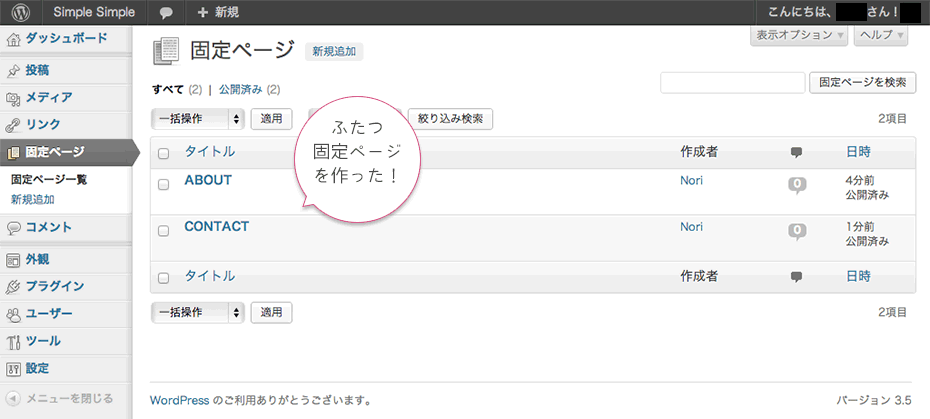The image size is (930, 419).
Task: Open the メディア library menu
Action: pyautogui.click(x=48, y=98)
